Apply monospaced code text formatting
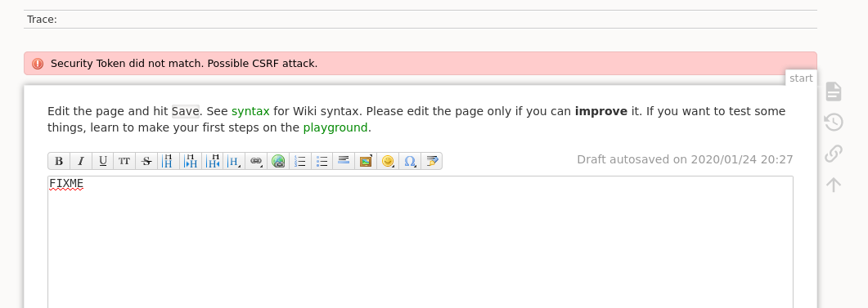This screenshot has width=868, height=308. [x=124, y=161]
